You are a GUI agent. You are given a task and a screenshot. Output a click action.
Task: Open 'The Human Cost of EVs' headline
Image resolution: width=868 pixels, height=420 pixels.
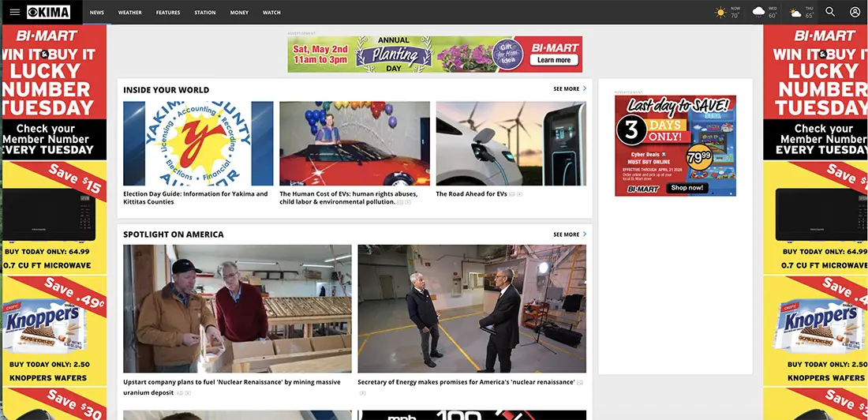click(348, 198)
